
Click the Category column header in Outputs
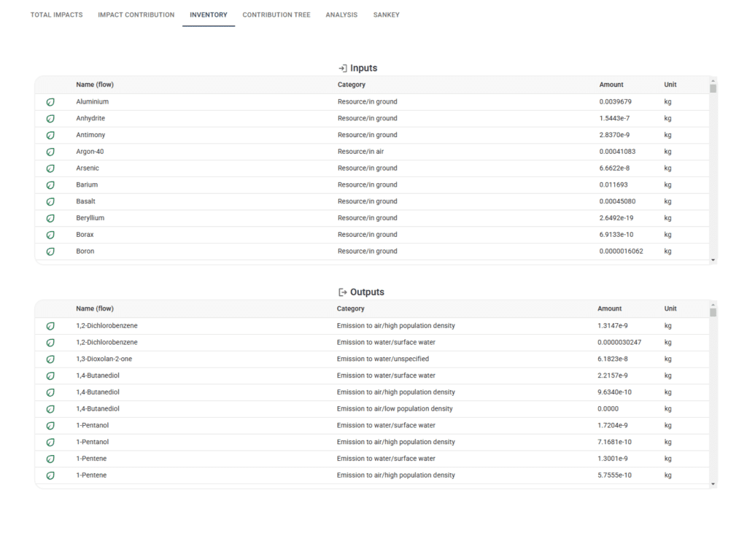350,308
